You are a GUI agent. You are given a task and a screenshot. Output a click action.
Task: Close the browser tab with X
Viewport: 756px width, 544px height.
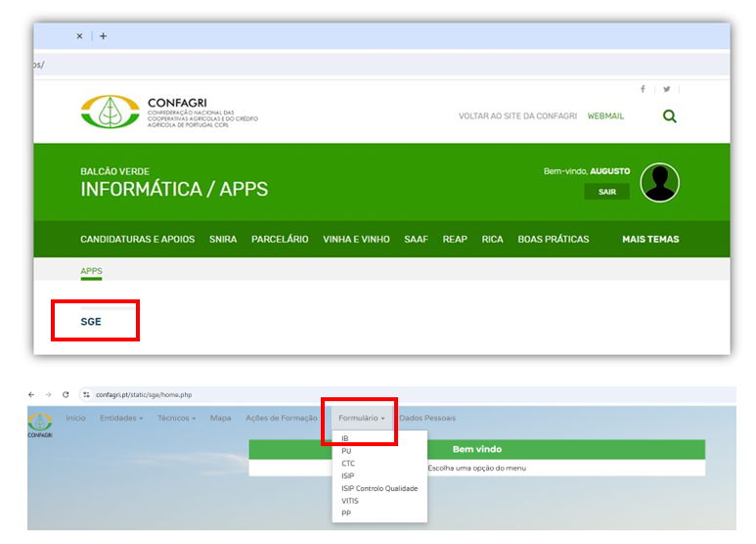pos(79,36)
